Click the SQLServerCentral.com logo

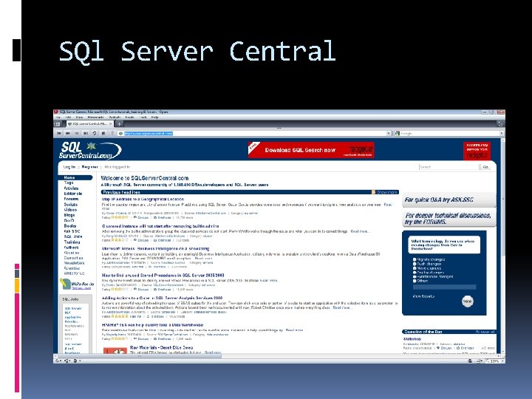[x=90, y=150]
